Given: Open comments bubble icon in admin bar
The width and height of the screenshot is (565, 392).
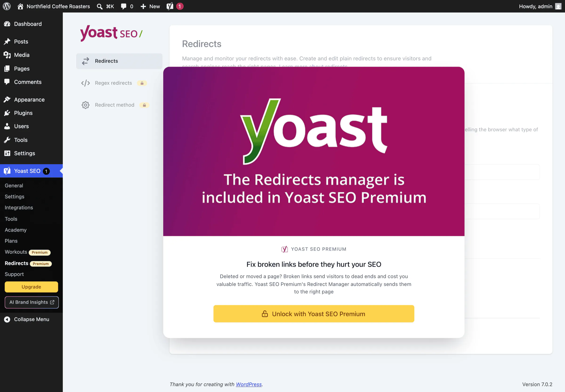Looking at the screenshot, I should [x=124, y=6].
